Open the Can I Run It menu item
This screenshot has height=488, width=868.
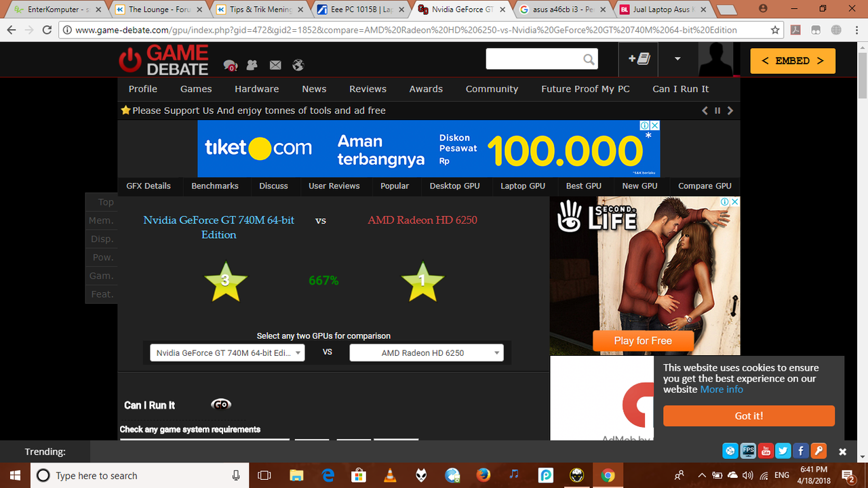(x=680, y=89)
